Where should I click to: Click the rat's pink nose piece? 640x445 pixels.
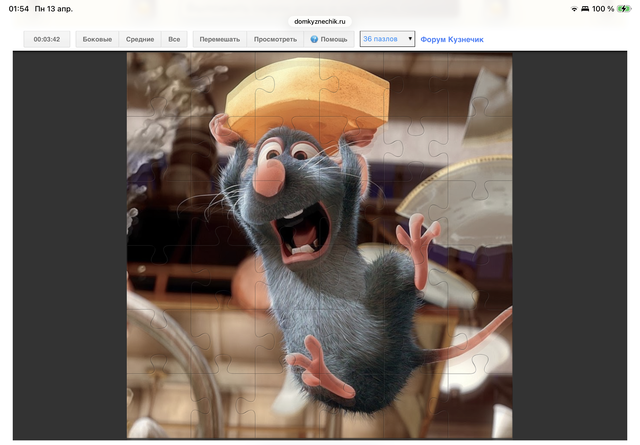268,181
